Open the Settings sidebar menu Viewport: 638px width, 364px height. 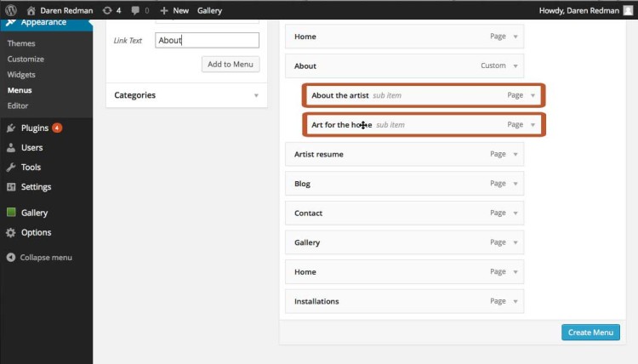(x=37, y=187)
